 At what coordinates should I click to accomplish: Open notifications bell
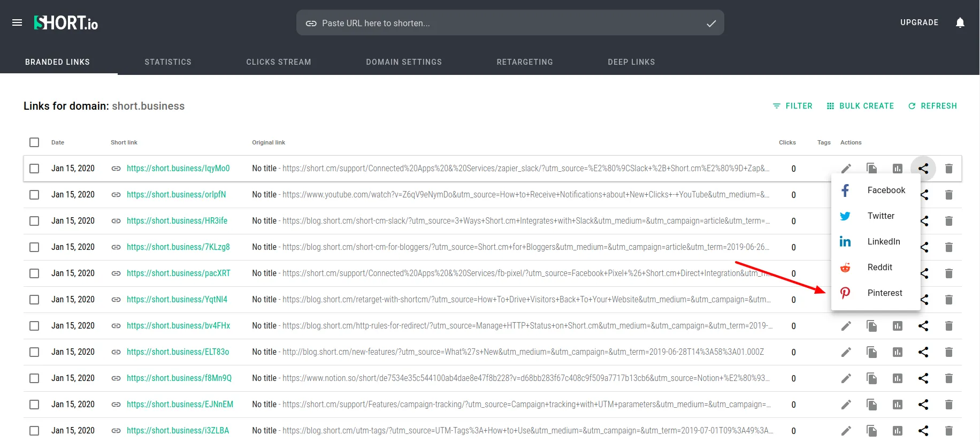pos(960,22)
